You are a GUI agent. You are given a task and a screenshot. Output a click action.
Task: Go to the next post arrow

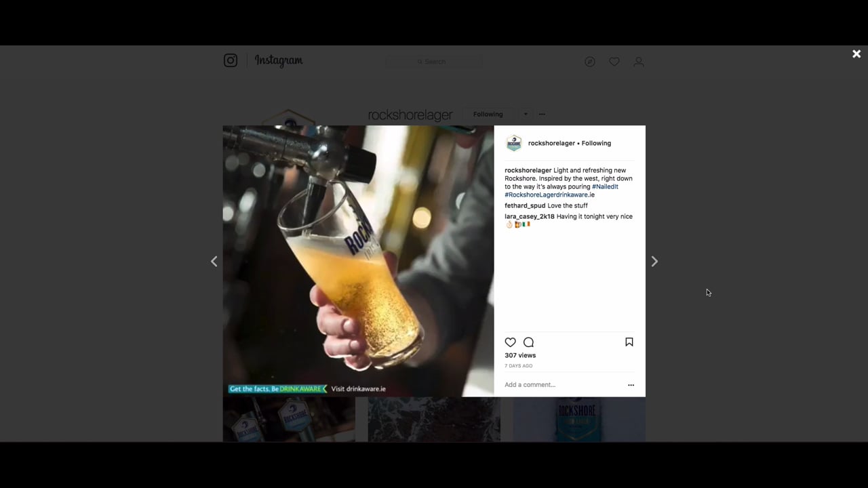[654, 261]
